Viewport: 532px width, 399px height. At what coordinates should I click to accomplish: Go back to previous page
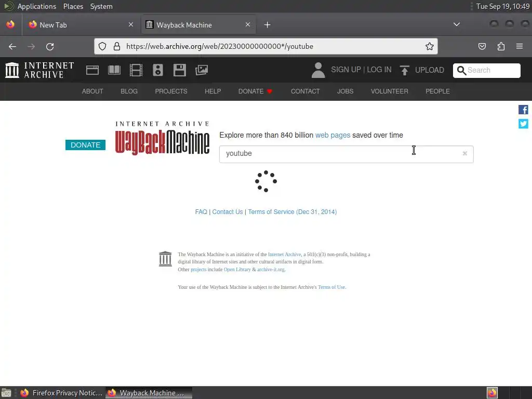pyautogui.click(x=12, y=46)
